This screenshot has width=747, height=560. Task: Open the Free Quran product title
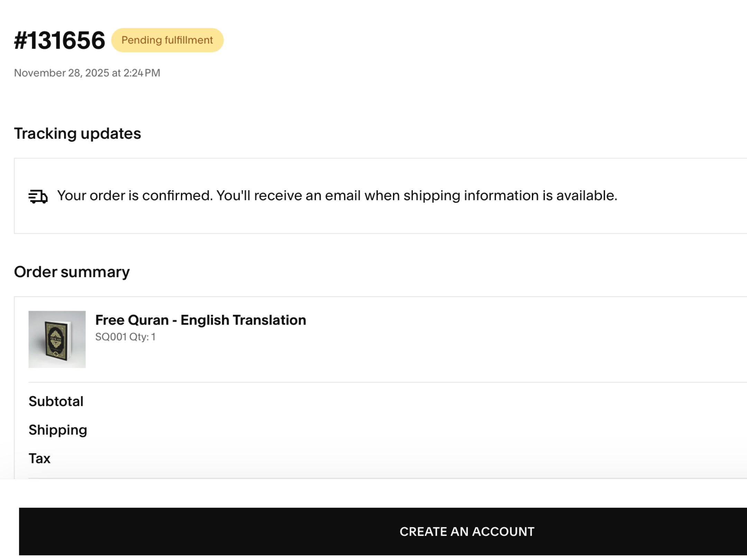coord(132,320)
